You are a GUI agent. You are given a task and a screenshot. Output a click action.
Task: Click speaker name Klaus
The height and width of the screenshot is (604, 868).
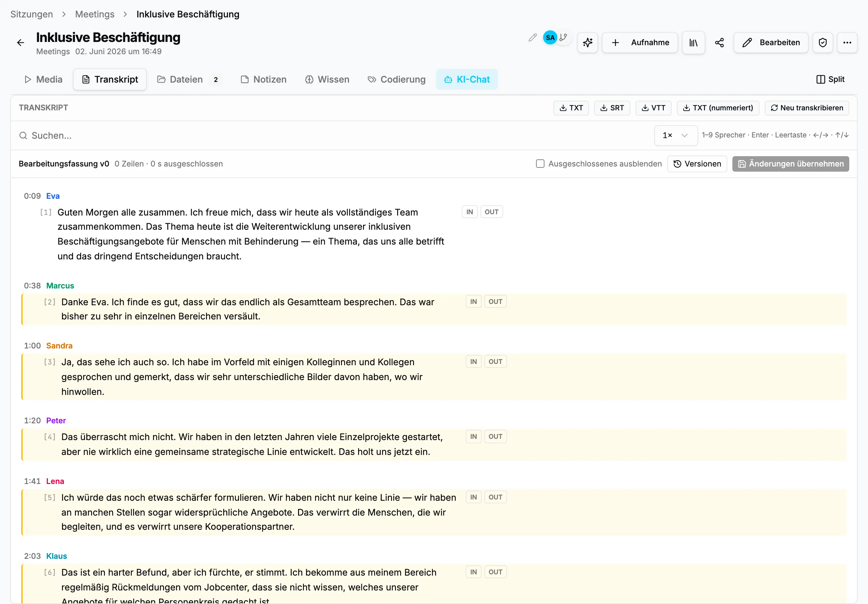click(56, 556)
